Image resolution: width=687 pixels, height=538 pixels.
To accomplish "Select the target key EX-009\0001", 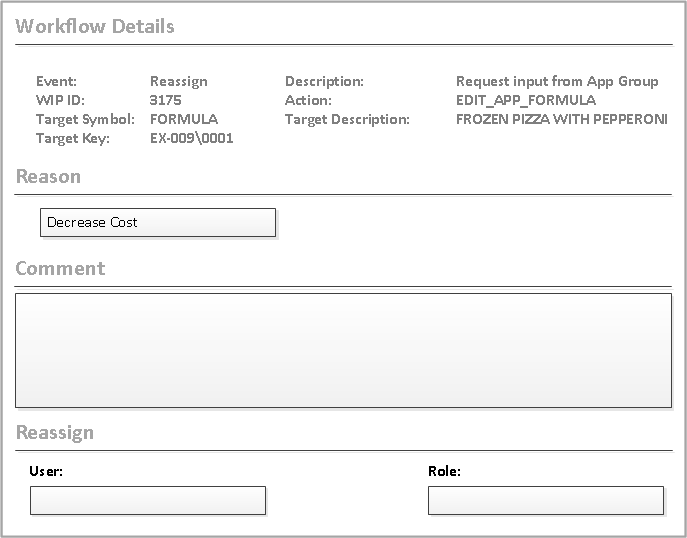I will (191, 138).
